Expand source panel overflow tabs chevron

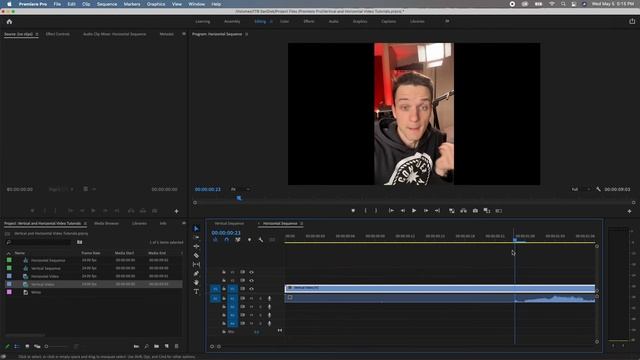click(x=184, y=34)
